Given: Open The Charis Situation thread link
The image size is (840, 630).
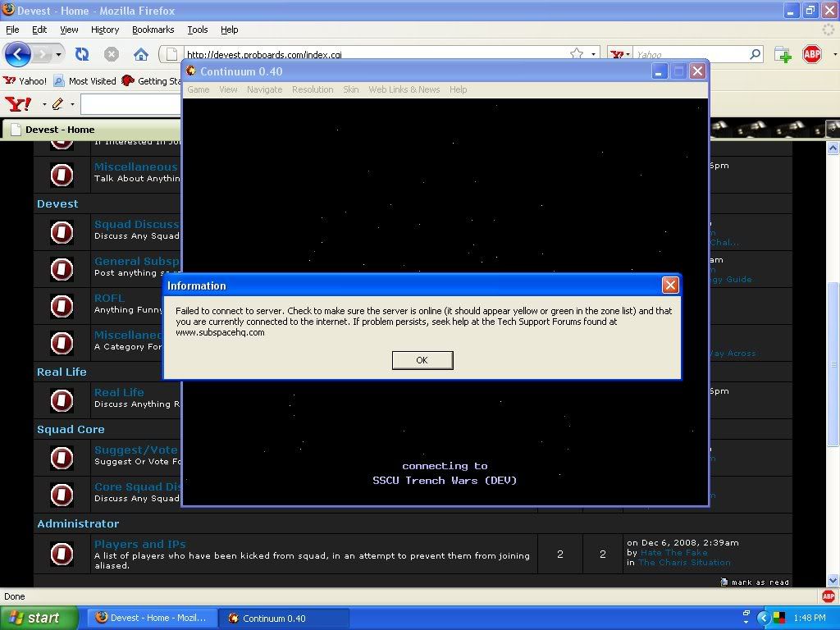Looking at the screenshot, I should [x=684, y=563].
